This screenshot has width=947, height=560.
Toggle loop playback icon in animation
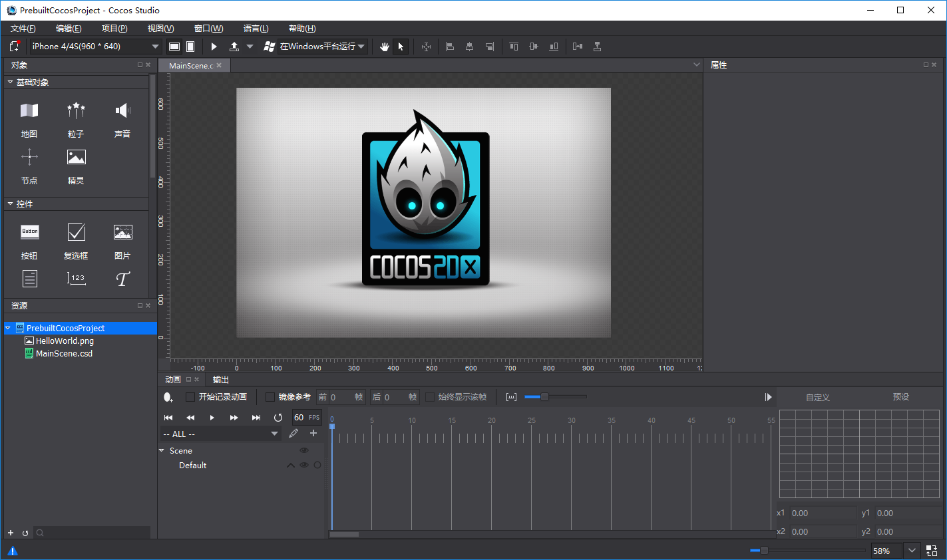(x=278, y=418)
